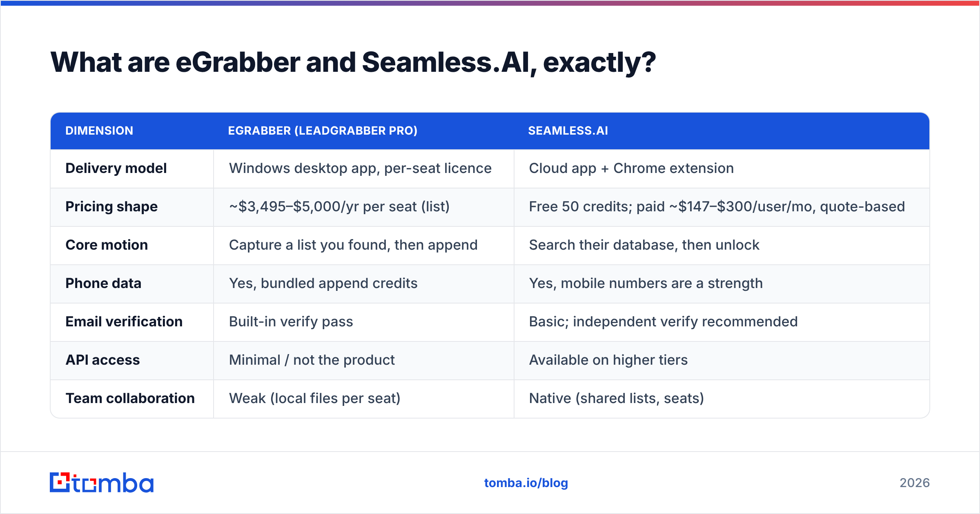Click the 'Team collaboration' row label
The height and width of the screenshot is (514, 980).
(130, 398)
